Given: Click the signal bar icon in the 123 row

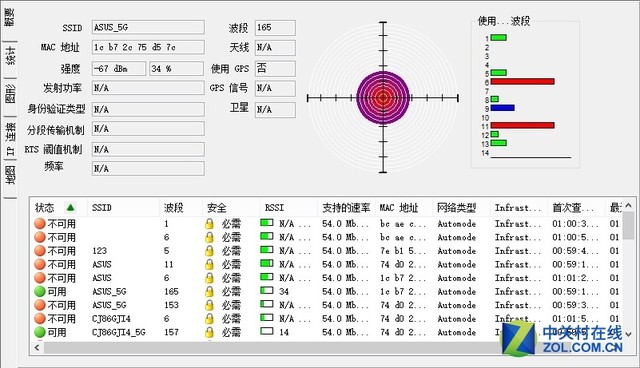Looking at the screenshot, I should (x=267, y=250).
